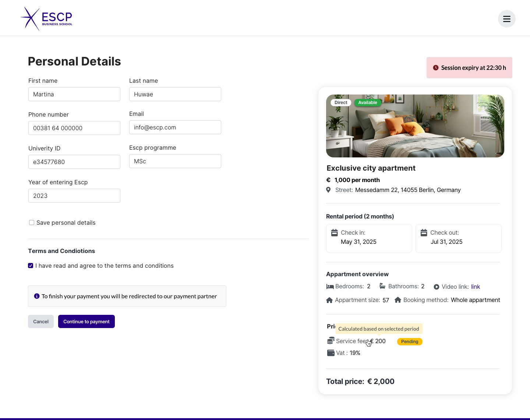Click the location pin beside the street address
Image resolution: width=530 pixels, height=420 pixels.
pyautogui.click(x=329, y=190)
